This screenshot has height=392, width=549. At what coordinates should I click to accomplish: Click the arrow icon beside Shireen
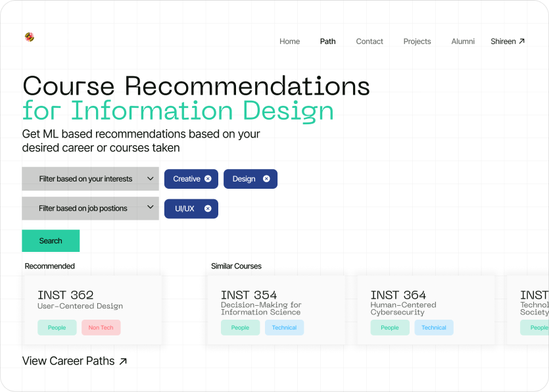(x=522, y=41)
